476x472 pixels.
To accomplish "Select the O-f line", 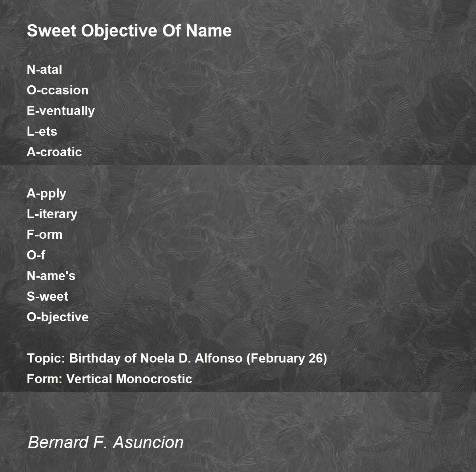I will [36, 255].
